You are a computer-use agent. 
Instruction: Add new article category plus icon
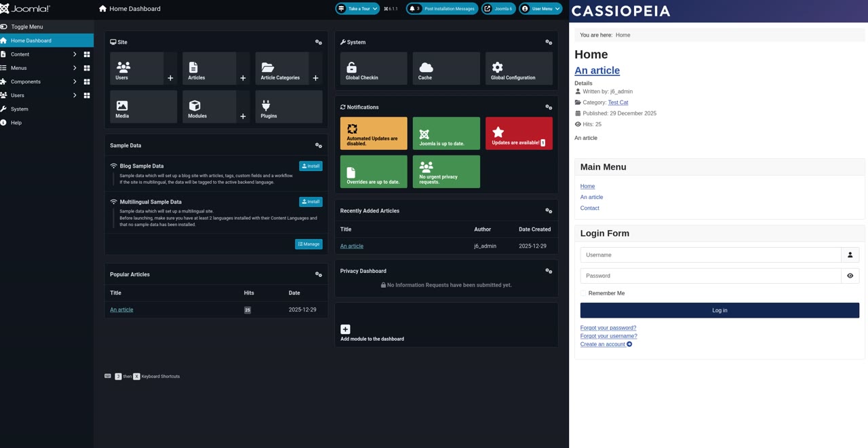coord(315,78)
